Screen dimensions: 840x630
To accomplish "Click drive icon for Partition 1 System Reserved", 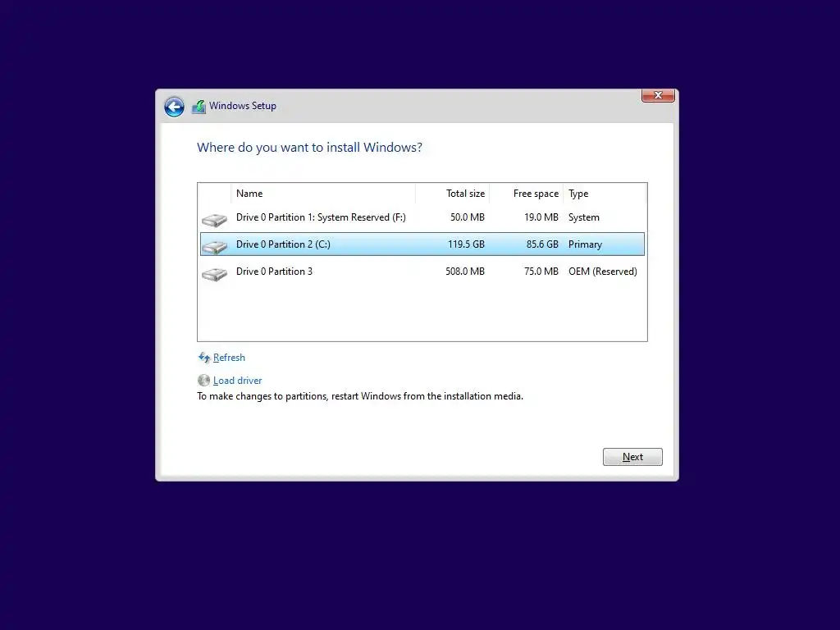I will click(214, 220).
